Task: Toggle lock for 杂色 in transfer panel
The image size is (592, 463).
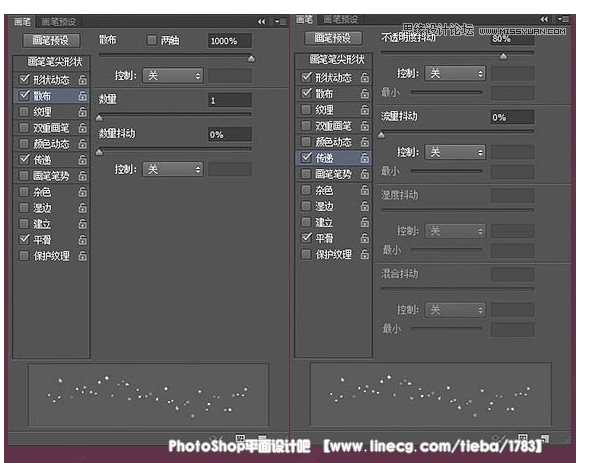Action: [364, 190]
